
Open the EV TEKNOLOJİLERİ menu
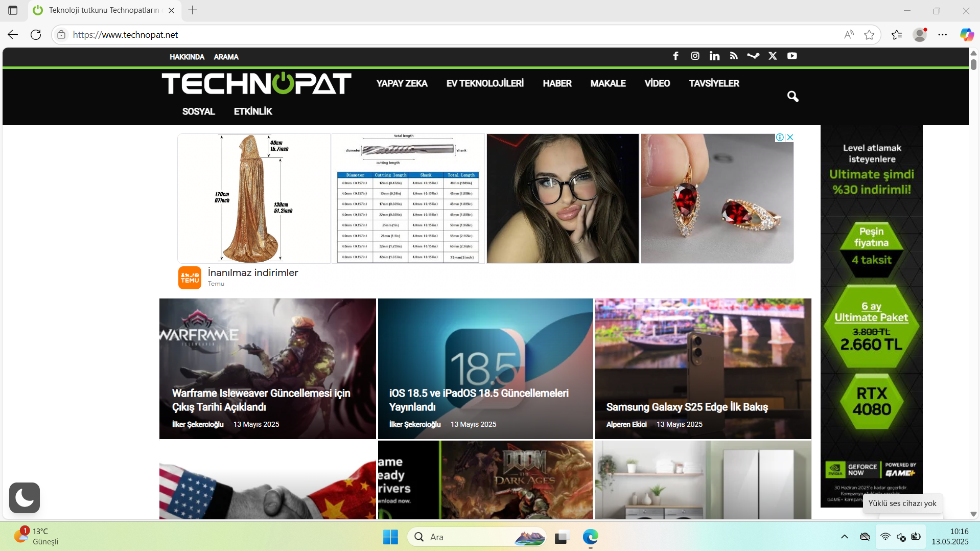(x=485, y=83)
